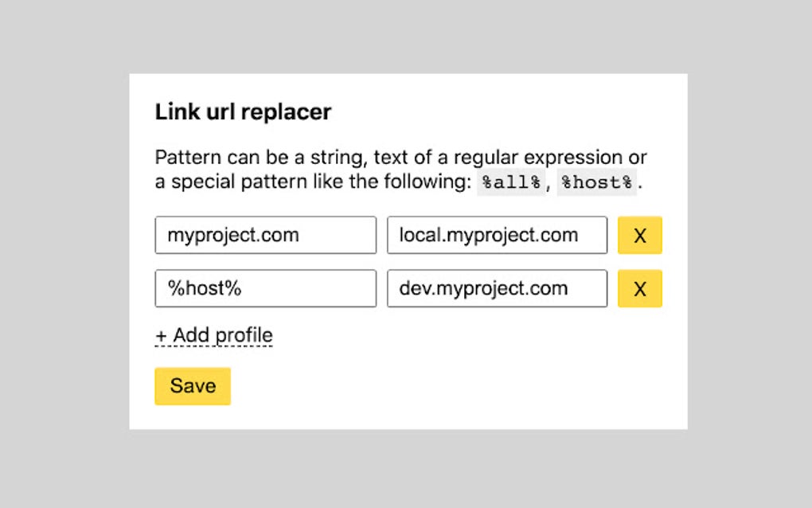
Task: Click into the dev.myproject.com replacement field
Action: 497,289
